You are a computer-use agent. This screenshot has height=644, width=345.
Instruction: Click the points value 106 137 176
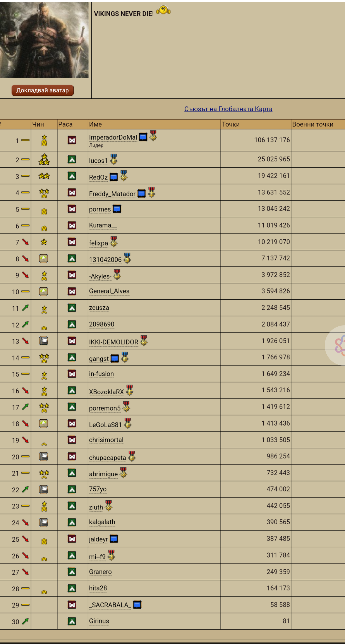(272, 140)
